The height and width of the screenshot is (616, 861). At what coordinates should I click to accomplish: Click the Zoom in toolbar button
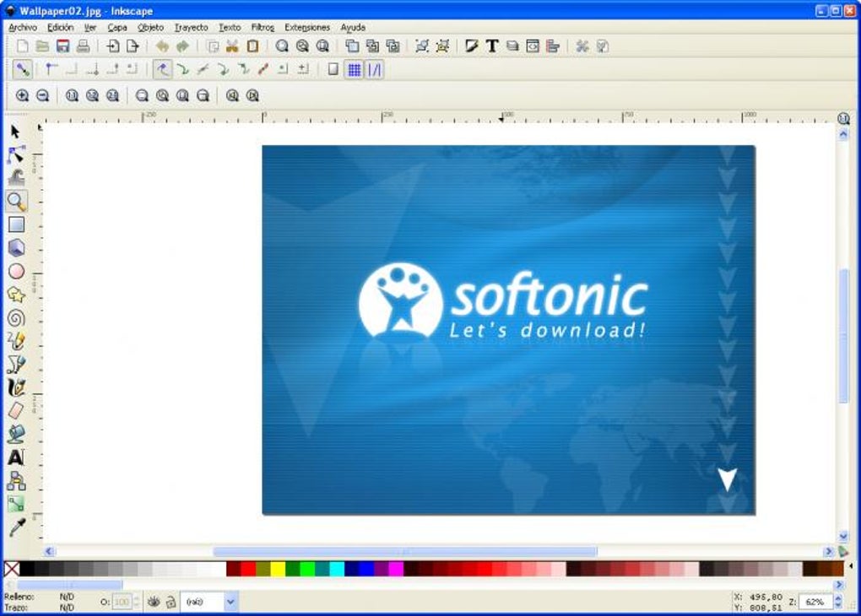[22, 95]
